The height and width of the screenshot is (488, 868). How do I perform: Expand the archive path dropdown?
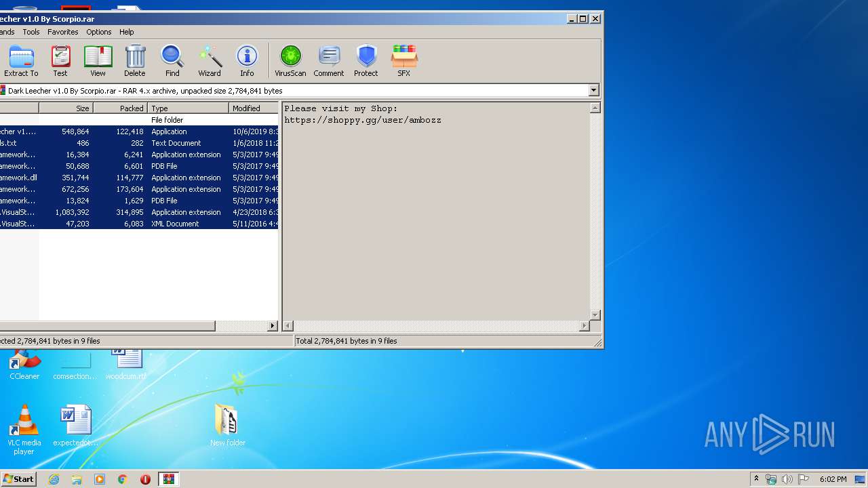tap(594, 90)
